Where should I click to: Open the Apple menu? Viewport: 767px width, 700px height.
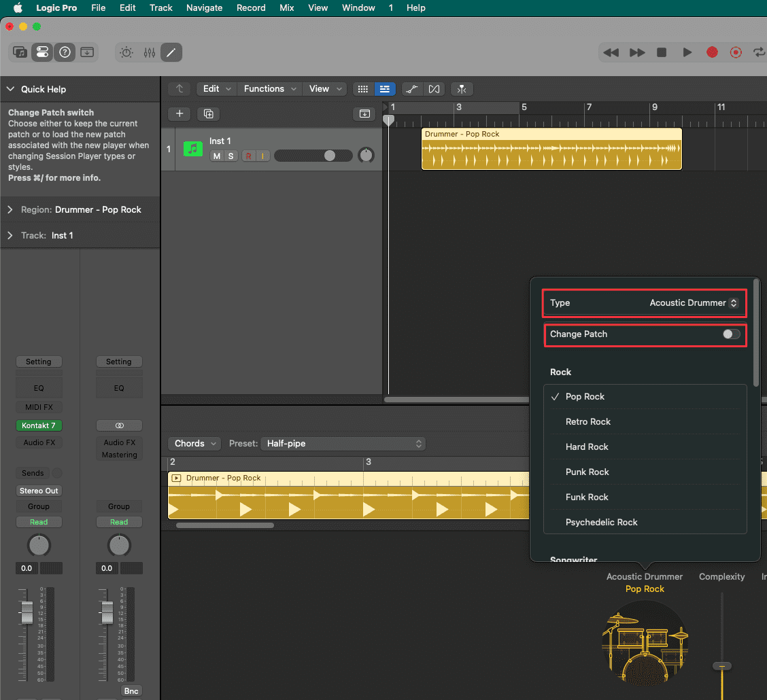click(x=18, y=8)
